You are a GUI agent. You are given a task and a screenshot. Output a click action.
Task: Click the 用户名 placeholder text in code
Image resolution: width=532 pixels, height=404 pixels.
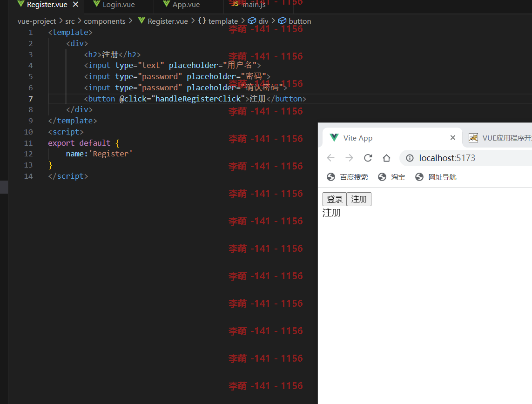(x=240, y=65)
